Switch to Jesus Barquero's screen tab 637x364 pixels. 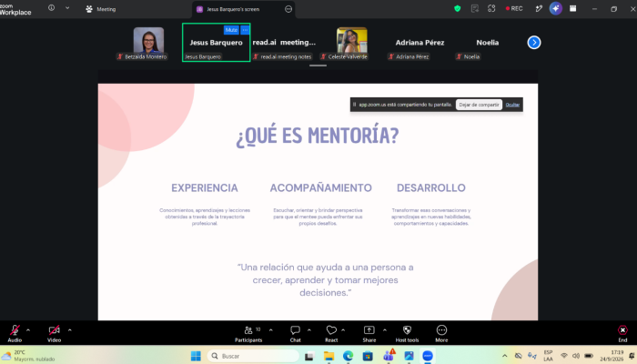(x=233, y=9)
